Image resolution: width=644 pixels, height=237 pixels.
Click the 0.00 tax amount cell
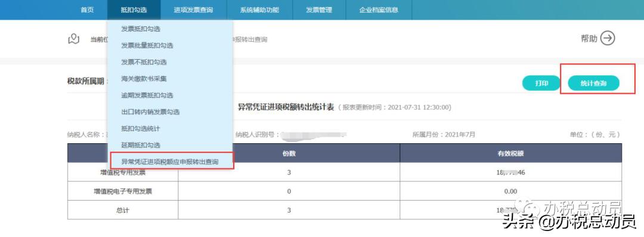[x=510, y=191]
